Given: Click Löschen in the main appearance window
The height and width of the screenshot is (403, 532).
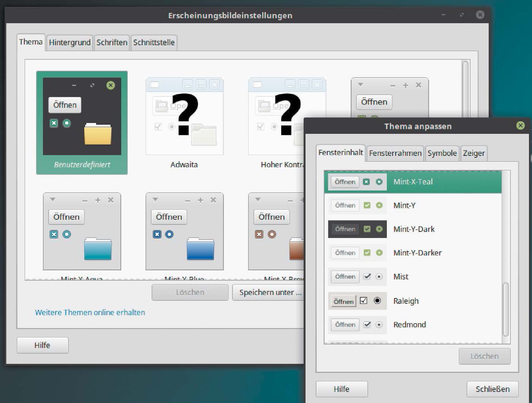Looking at the screenshot, I should [x=190, y=292].
